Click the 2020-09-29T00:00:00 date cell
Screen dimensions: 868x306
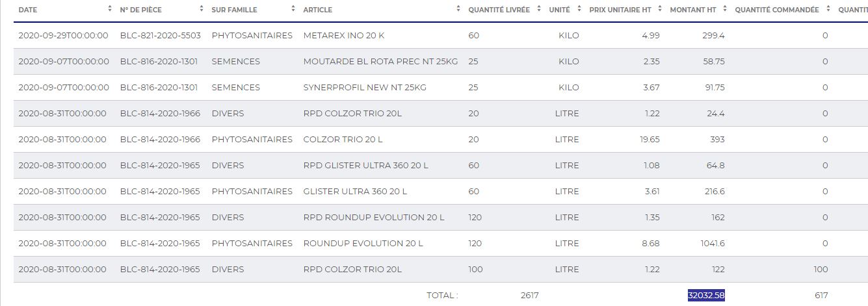point(63,36)
